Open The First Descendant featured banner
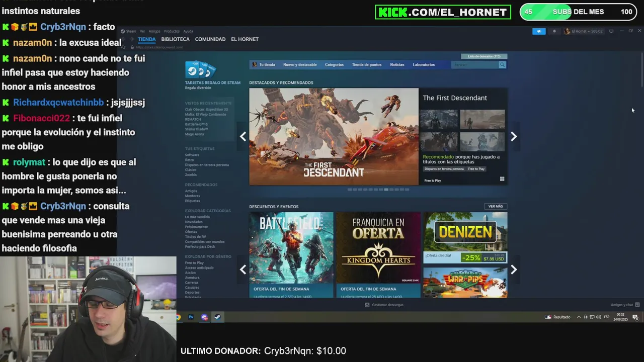Image resolution: width=644 pixels, height=362 pixels. pos(334,137)
